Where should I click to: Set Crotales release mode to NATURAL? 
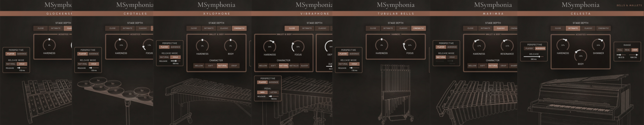83,64
